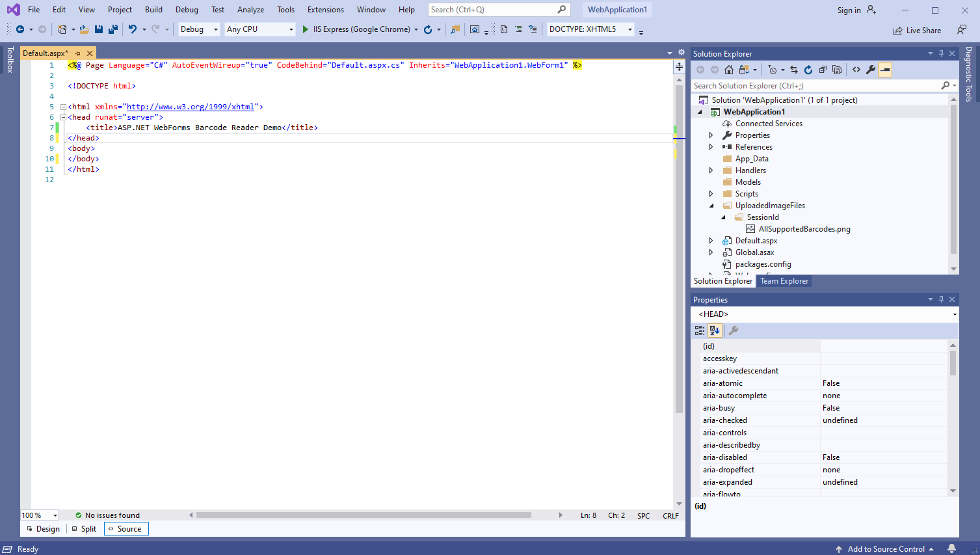Click the Live Share button

(x=917, y=31)
